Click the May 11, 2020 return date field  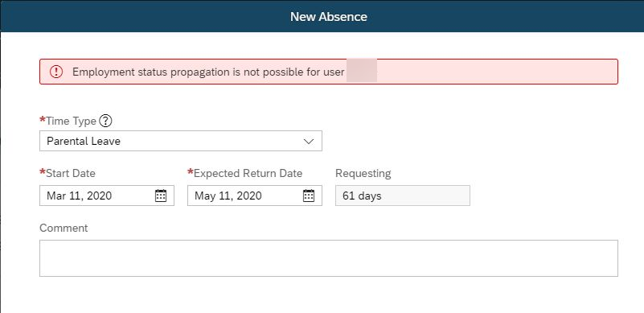[x=255, y=196]
